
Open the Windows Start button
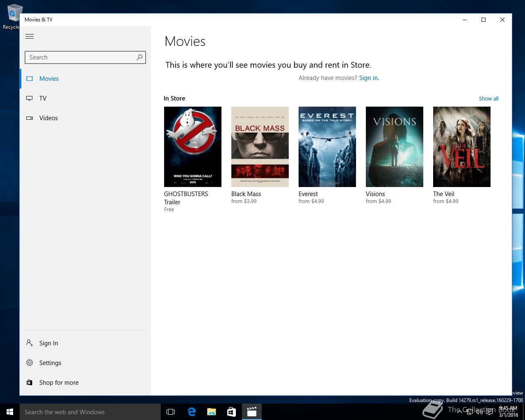(x=10, y=412)
